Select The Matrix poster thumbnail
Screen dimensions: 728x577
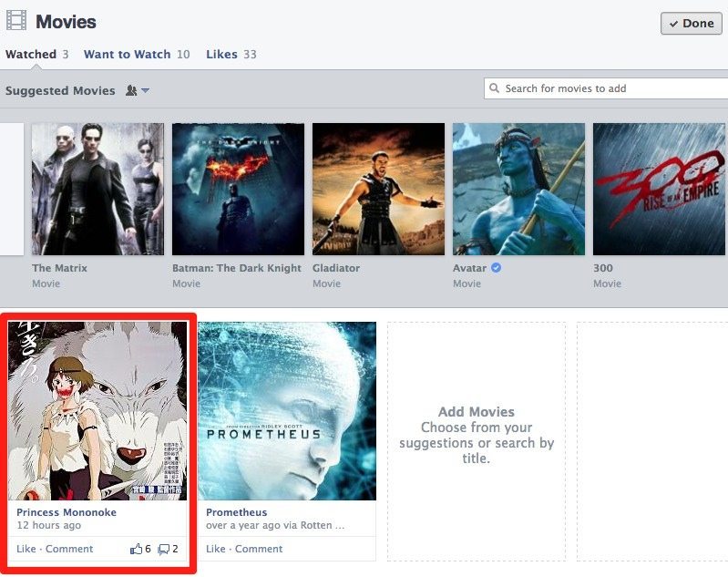(x=97, y=189)
